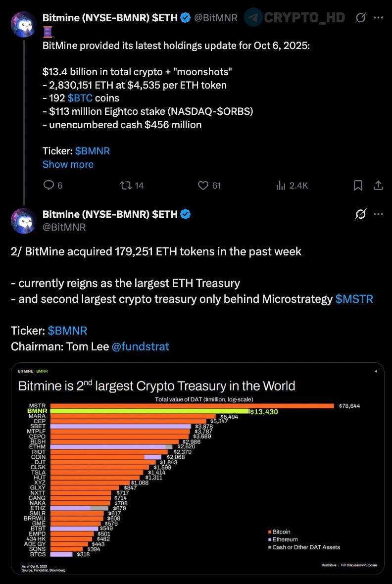Expand first tweet with Show more

pyautogui.click(x=68, y=164)
